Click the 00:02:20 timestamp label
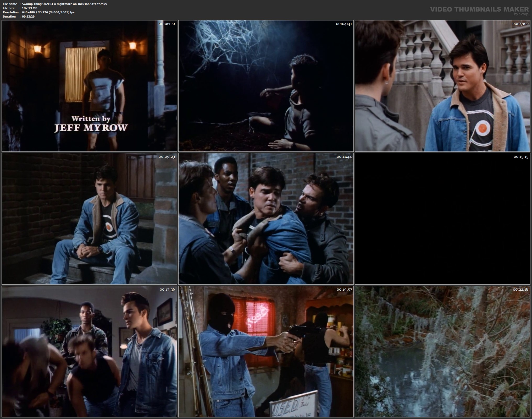Viewport: 532px width, 419px height. (167, 24)
